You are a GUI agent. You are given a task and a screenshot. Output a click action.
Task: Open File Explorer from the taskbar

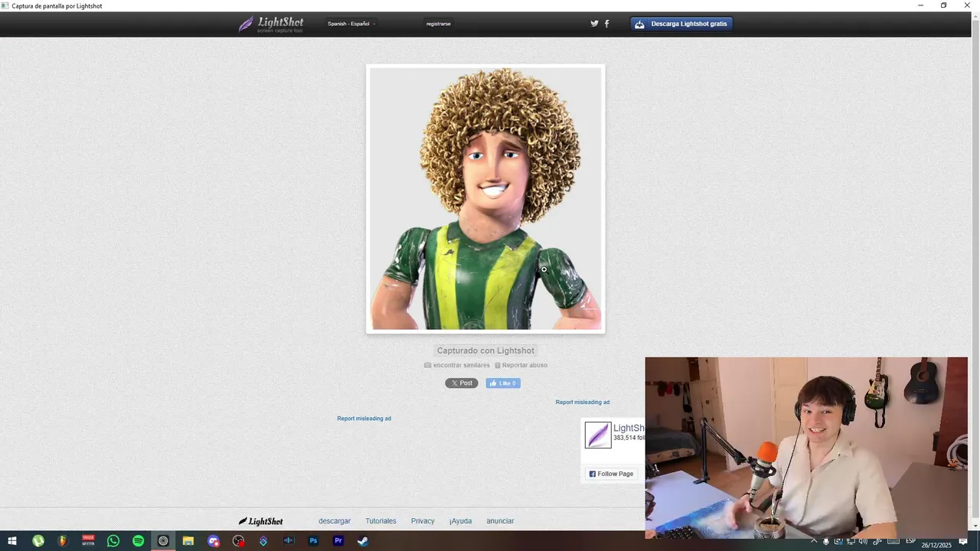coord(188,541)
